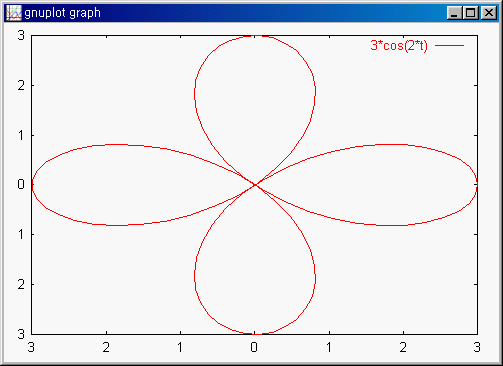
Task: Select the 3*cos(2*t) legend label
Action: pos(399,45)
